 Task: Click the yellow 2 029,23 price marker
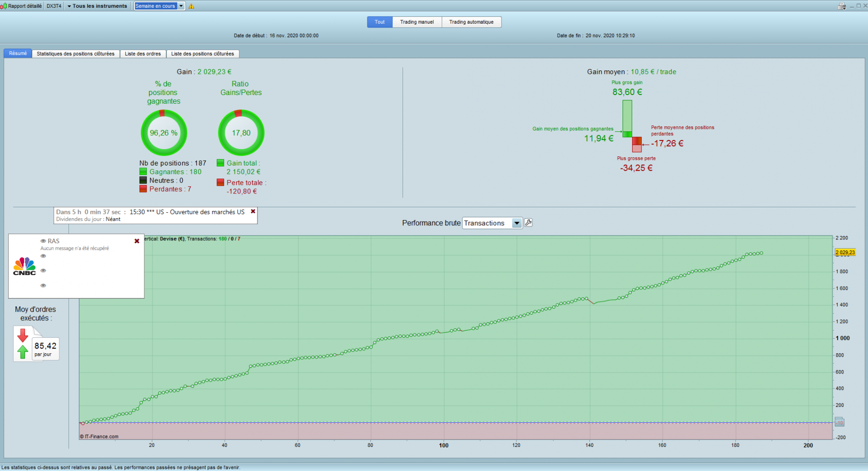point(845,252)
